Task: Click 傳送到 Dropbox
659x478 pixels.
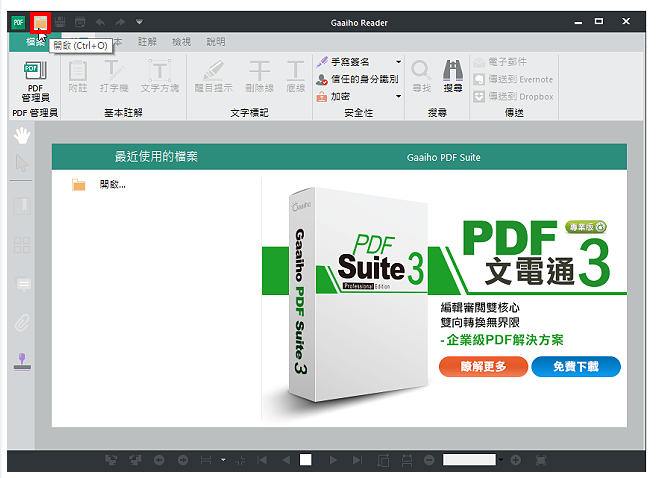Action: 514,97
